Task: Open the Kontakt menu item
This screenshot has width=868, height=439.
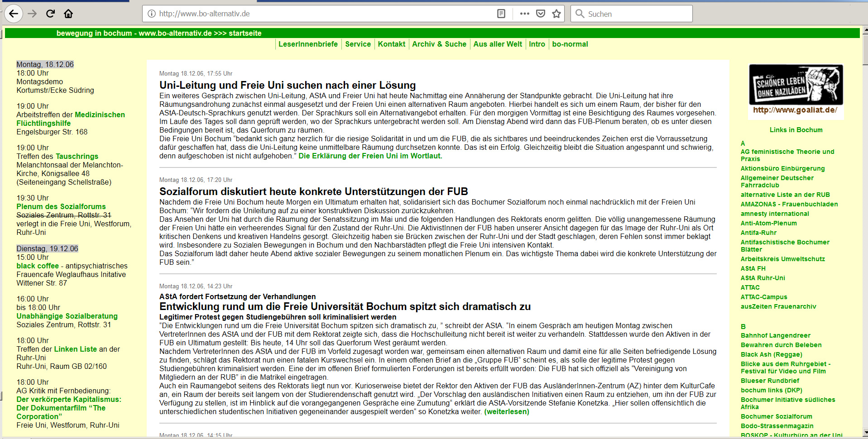Action: [x=392, y=44]
